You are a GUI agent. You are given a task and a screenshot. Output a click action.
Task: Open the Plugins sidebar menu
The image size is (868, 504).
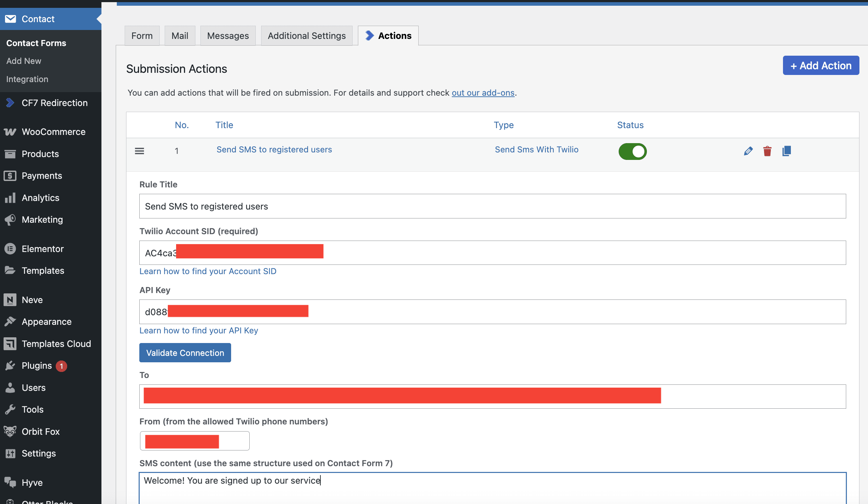pos(36,366)
